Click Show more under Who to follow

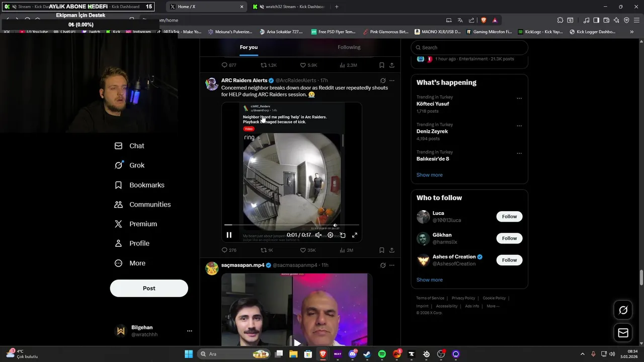[430, 280]
